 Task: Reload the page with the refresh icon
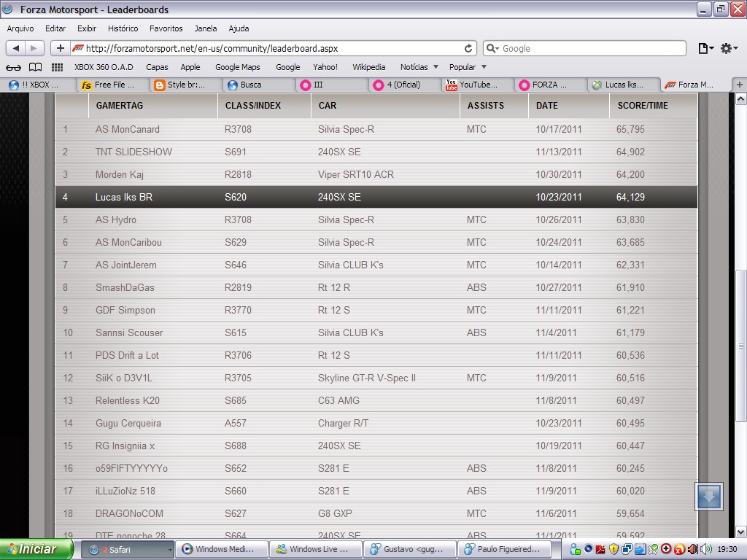468,49
